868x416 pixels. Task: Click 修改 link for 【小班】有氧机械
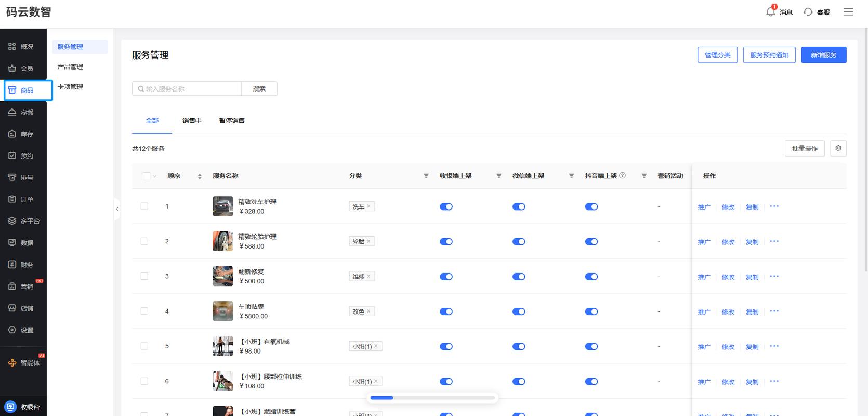tap(728, 347)
